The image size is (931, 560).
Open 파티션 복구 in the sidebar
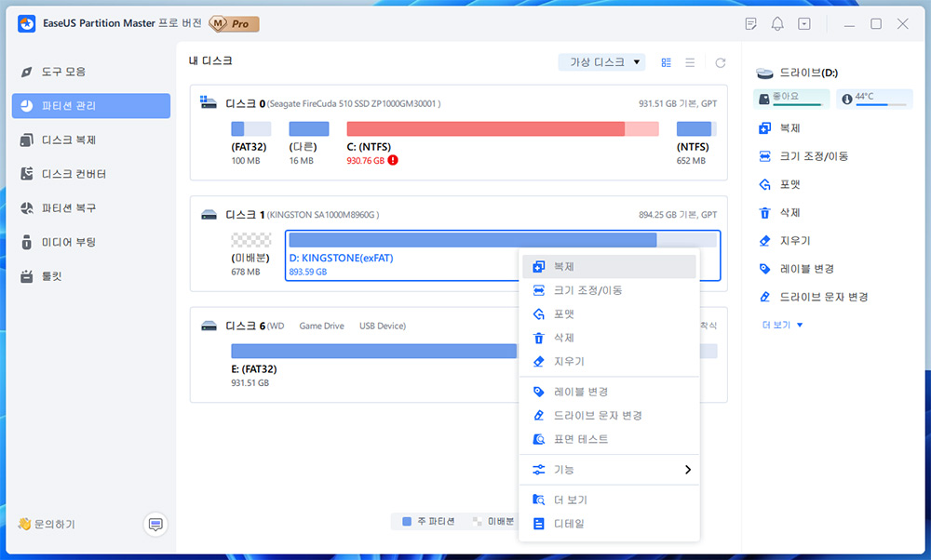point(91,208)
